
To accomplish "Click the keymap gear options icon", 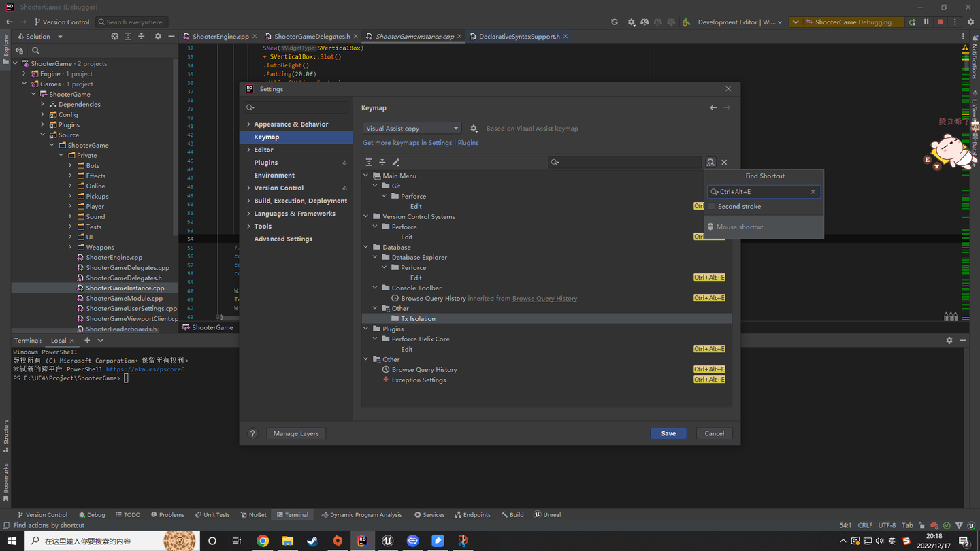I will 474,129.
